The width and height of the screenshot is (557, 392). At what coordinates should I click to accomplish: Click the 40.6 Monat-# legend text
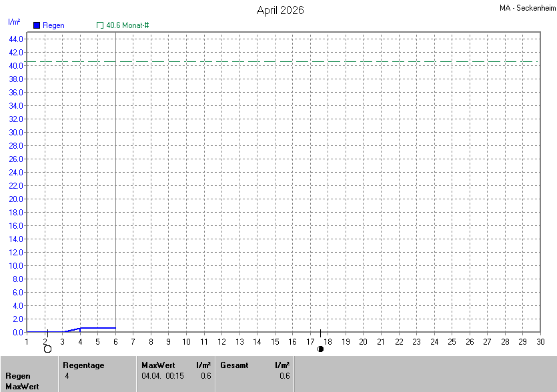(127, 25)
